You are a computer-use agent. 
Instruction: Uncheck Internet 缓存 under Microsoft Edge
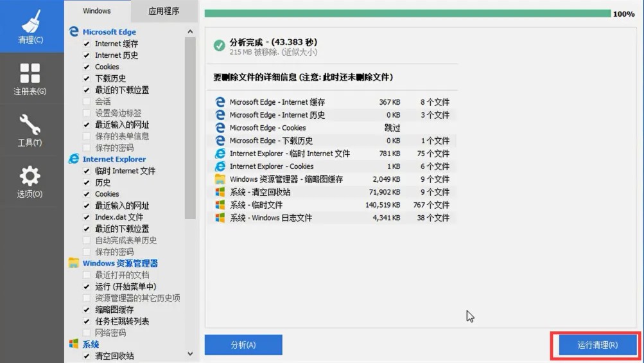tap(87, 44)
